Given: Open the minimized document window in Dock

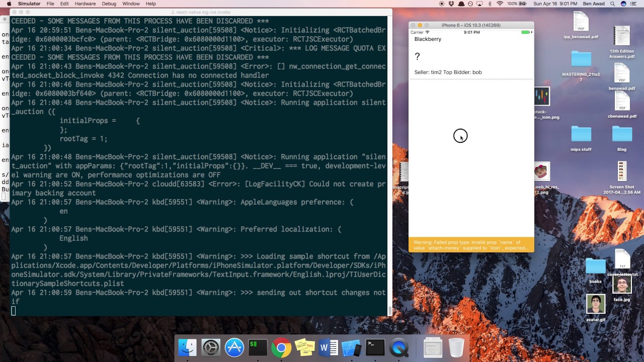Looking at the screenshot, I should (432, 347).
